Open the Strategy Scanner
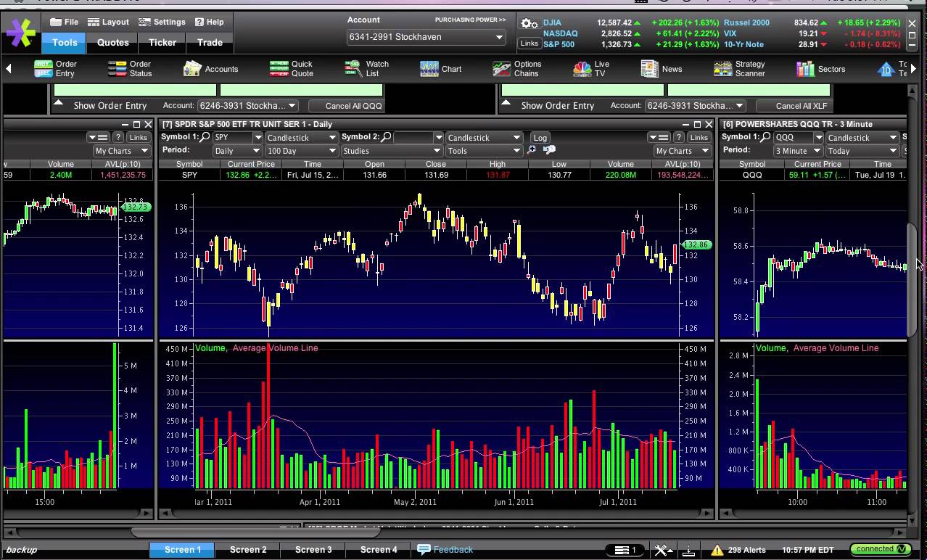The image size is (927, 560). (x=738, y=68)
